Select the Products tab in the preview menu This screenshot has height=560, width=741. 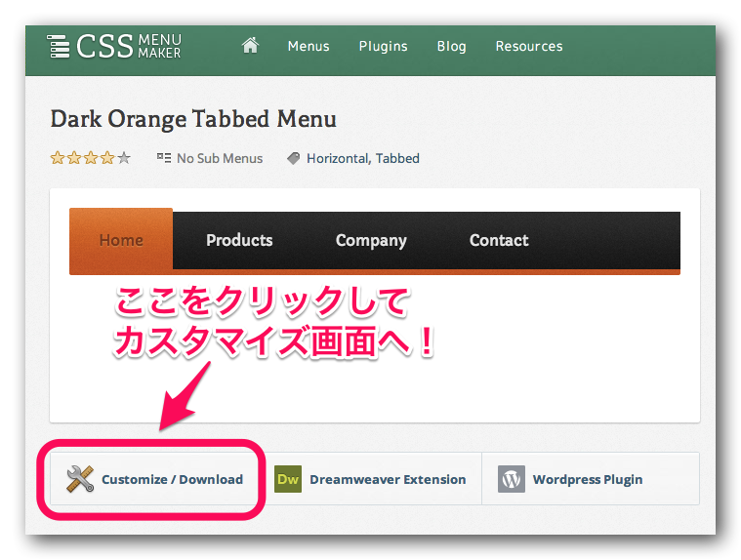pyautogui.click(x=239, y=240)
